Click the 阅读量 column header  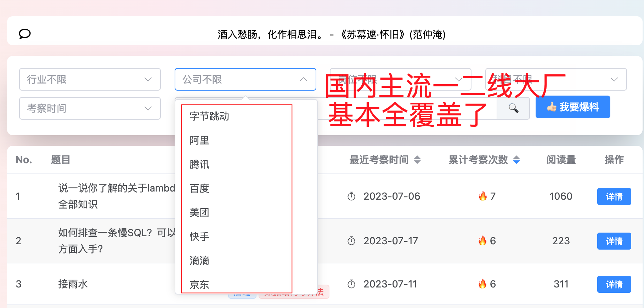561,160
